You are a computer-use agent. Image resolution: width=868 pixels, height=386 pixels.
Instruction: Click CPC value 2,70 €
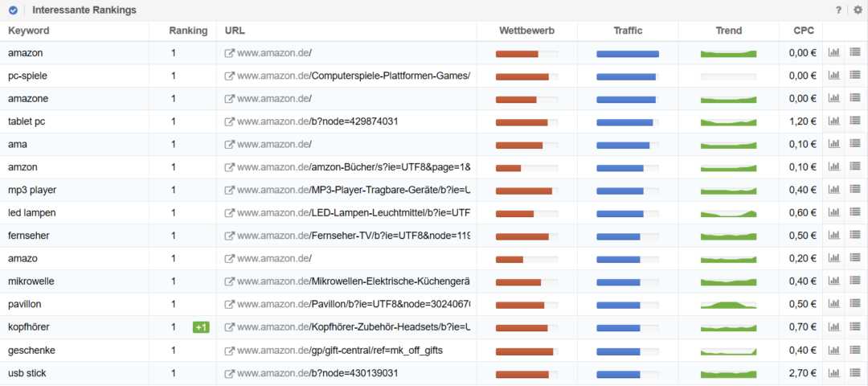803,373
